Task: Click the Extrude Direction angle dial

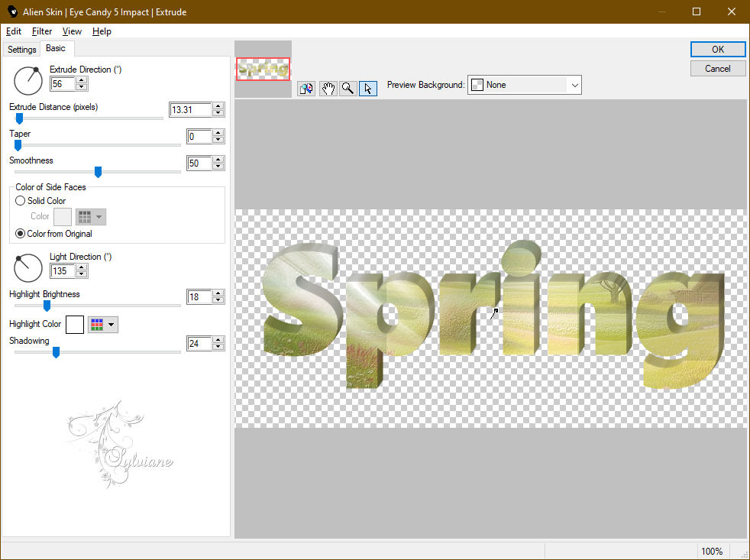Action: (x=28, y=80)
